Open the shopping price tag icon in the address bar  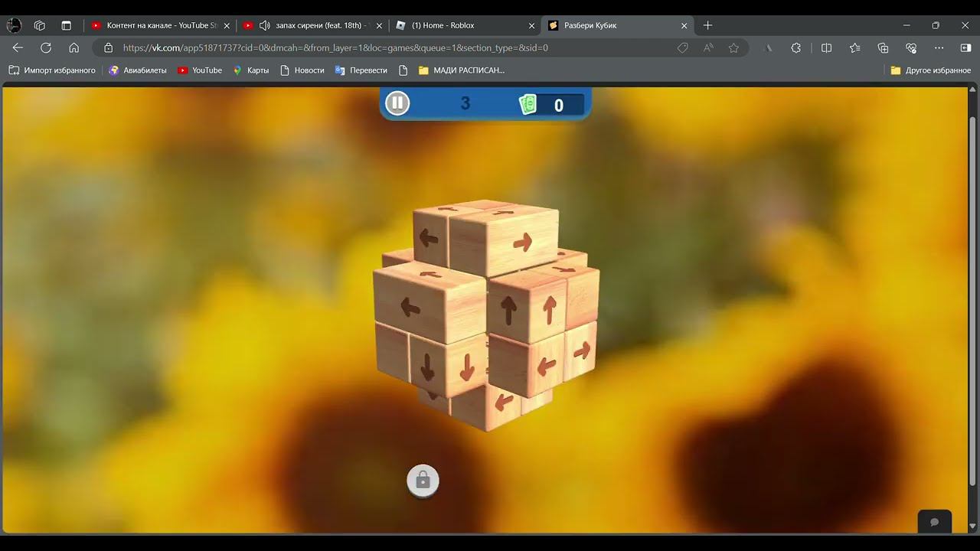tap(682, 47)
